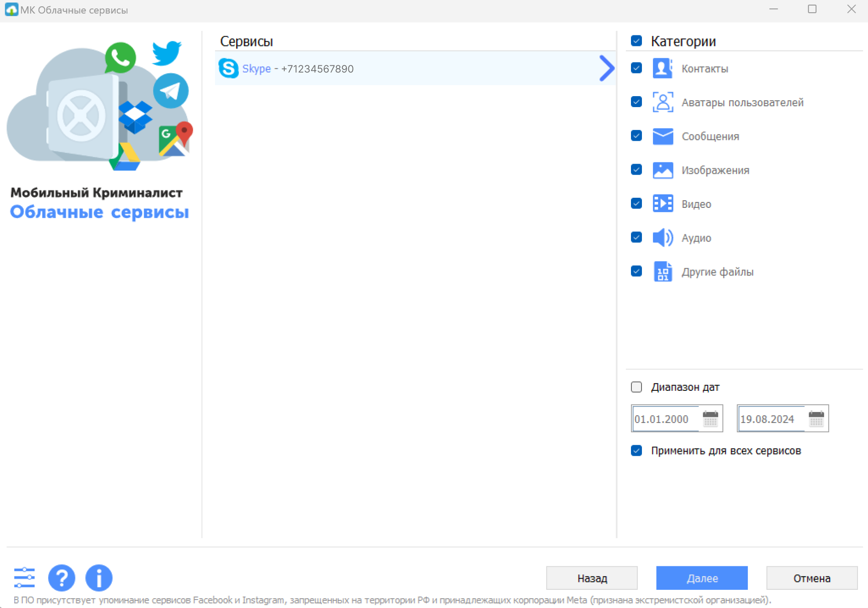868x608 pixels.
Task: Click the Other files binary icon
Action: pos(663,272)
